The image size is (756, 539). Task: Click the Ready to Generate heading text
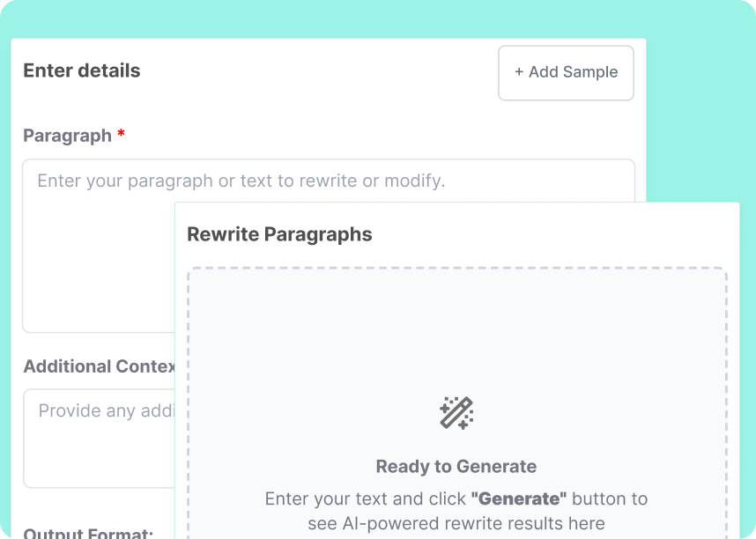tap(456, 466)
